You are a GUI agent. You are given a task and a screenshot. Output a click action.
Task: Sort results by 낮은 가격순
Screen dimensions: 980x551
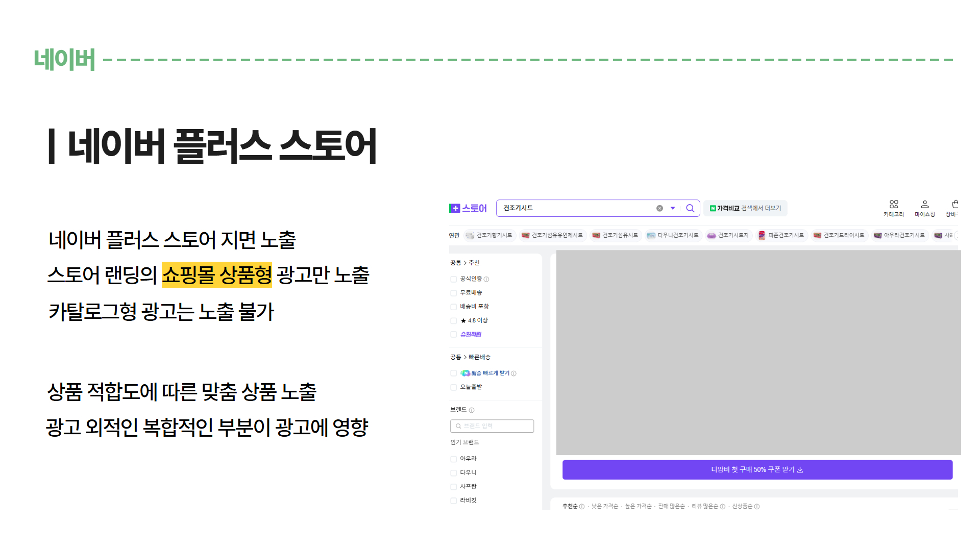click(x=604, y=507)
